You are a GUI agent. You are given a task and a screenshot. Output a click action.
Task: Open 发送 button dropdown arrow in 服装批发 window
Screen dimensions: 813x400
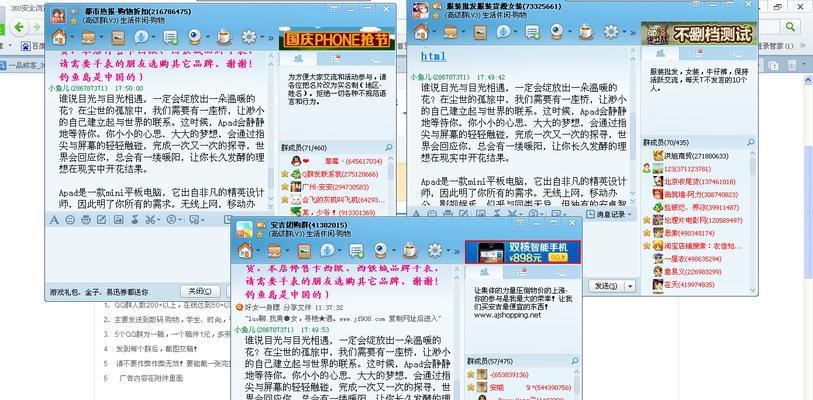(630, 286)
